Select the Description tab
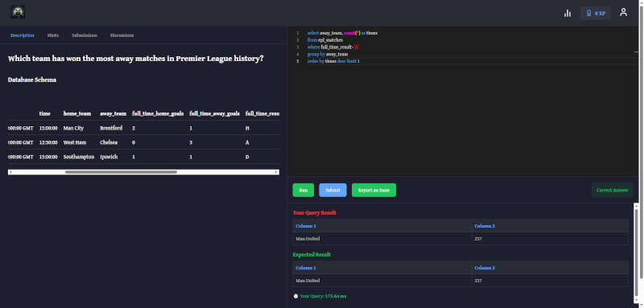 (x=23, y=35)
